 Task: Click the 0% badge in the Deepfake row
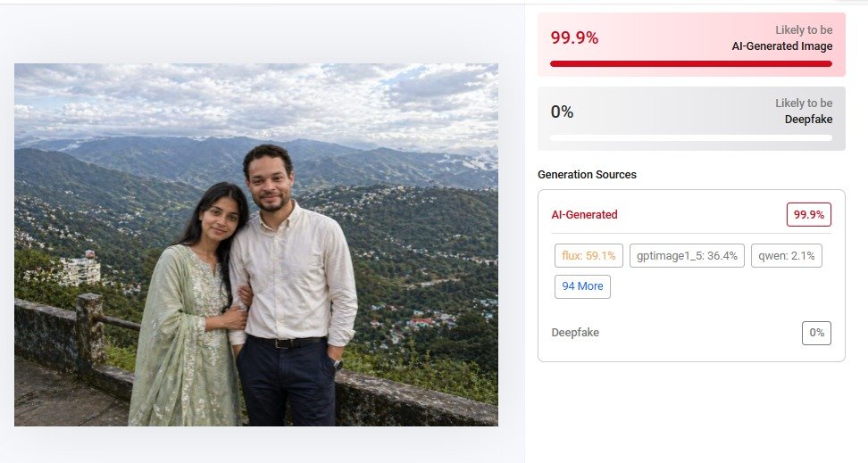pos(816,333)
